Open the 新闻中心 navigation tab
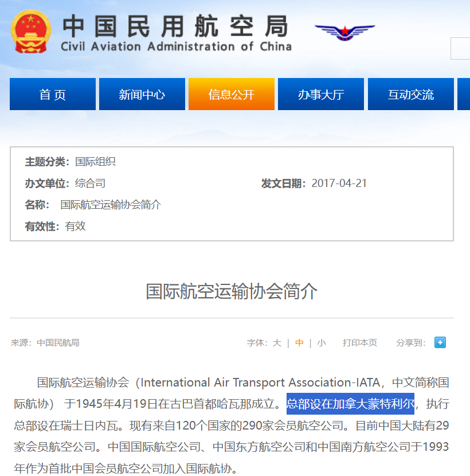The image size is (470, 476). click(x=142, y=95)
